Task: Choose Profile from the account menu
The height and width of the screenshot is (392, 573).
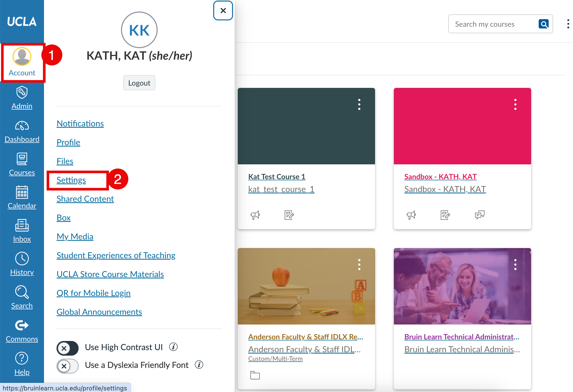Action: [x=68, y=142]
